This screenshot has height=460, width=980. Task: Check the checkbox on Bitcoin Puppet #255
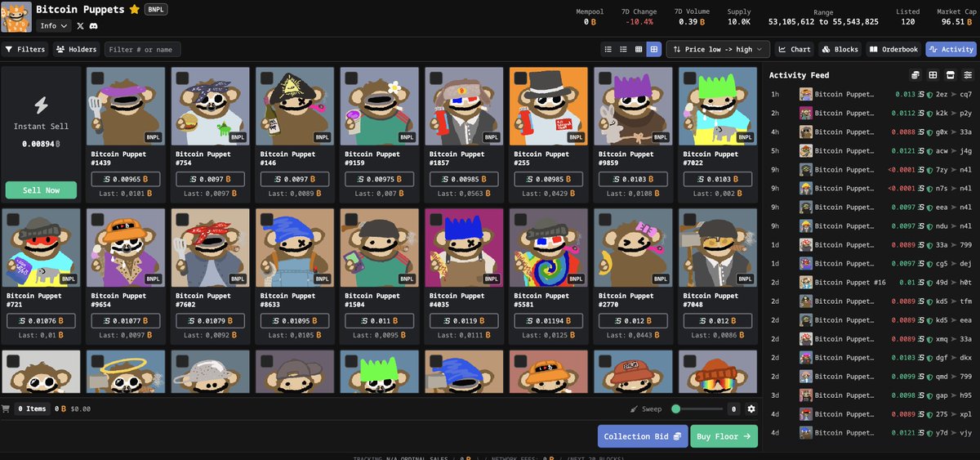coord(519,78)
